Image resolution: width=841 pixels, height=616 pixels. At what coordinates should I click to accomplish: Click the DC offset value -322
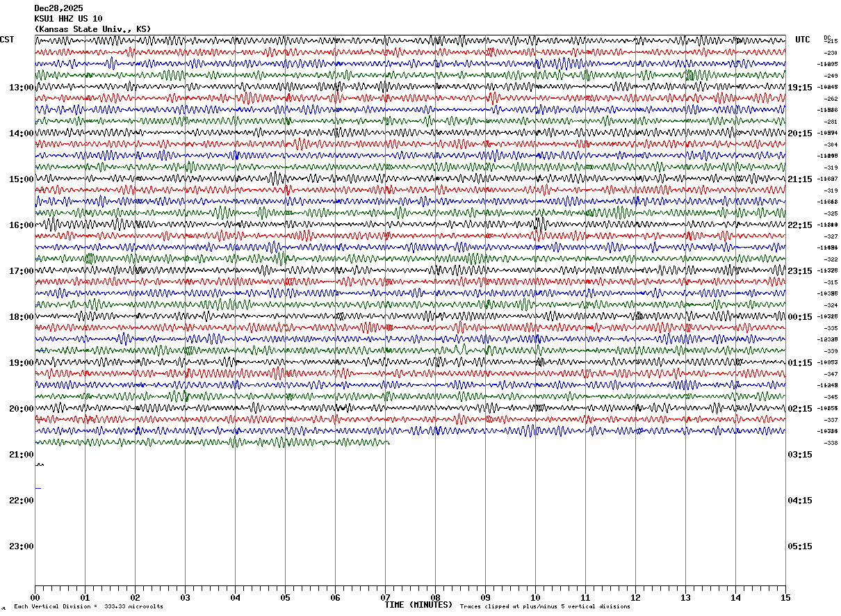831,259
